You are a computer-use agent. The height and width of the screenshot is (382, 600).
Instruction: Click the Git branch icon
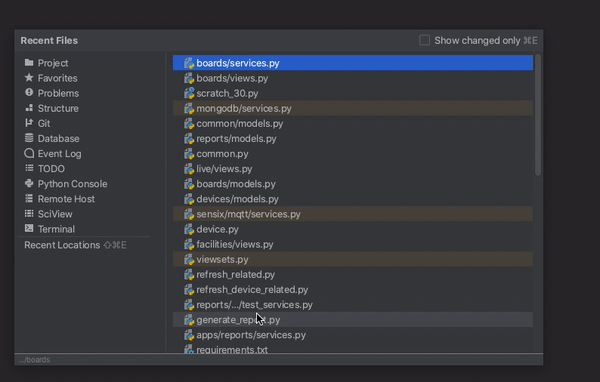[x=29, y=123]
